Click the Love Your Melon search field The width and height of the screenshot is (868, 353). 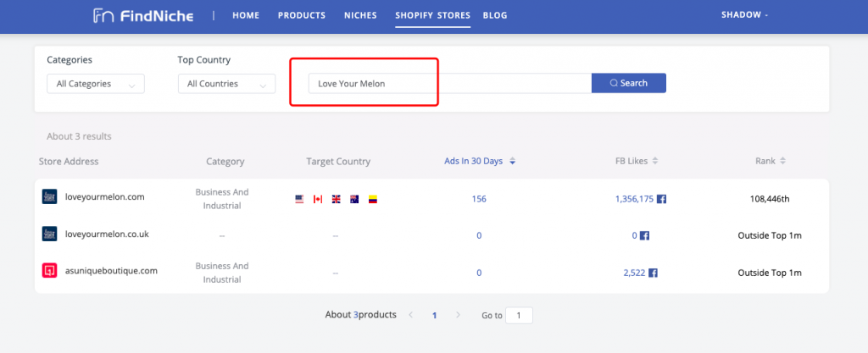[450, 84]
